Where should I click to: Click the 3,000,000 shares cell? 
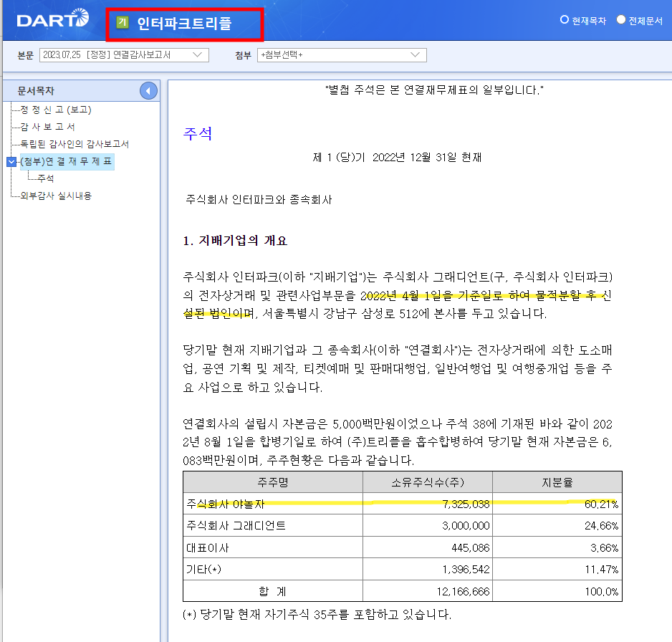[428, 525]
